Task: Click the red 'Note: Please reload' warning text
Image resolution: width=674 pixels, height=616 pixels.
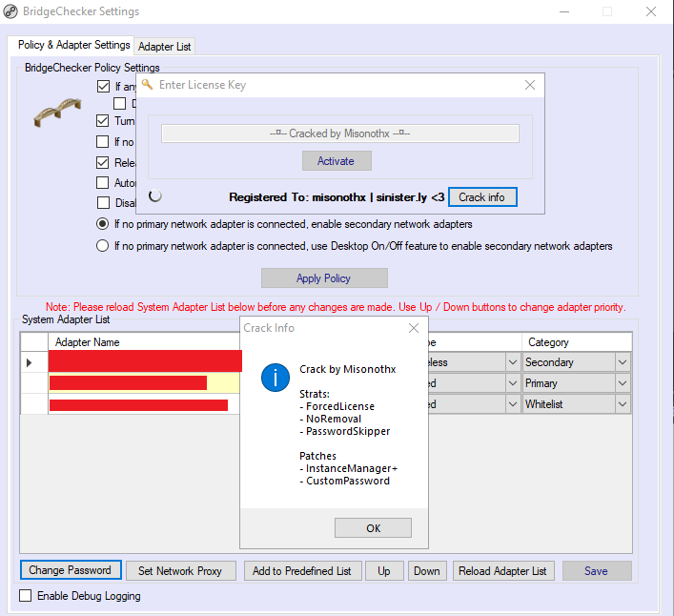Action: (336, 307)
